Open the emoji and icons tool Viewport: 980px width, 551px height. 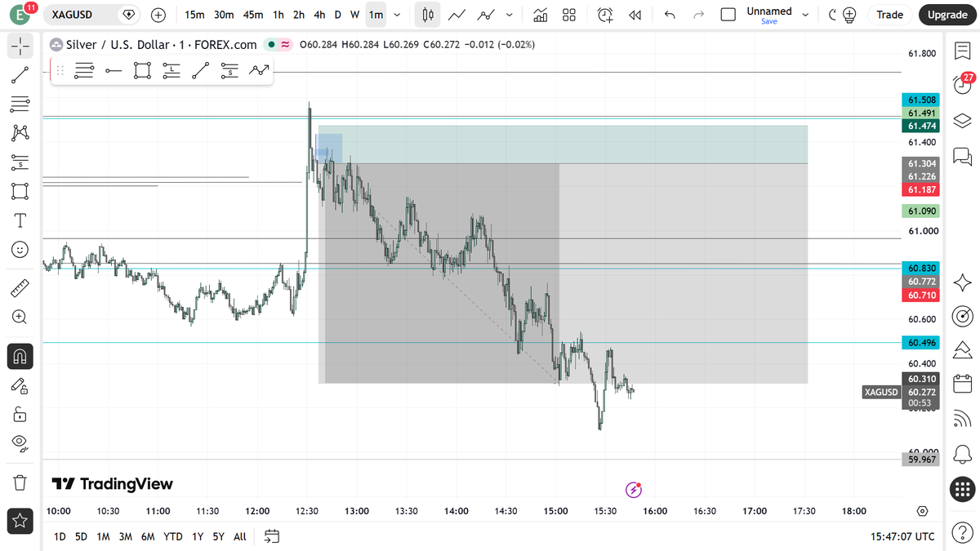tap(20, 249)
